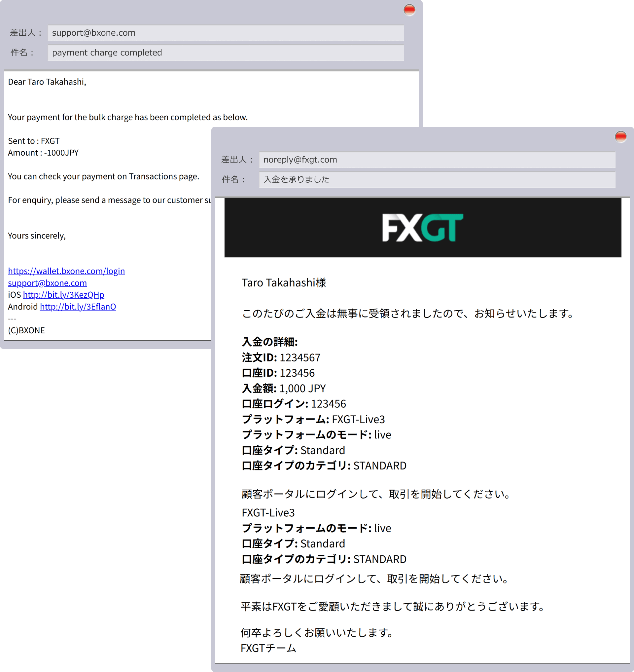Click the FXGTチーム signature line

click(269, 648)
